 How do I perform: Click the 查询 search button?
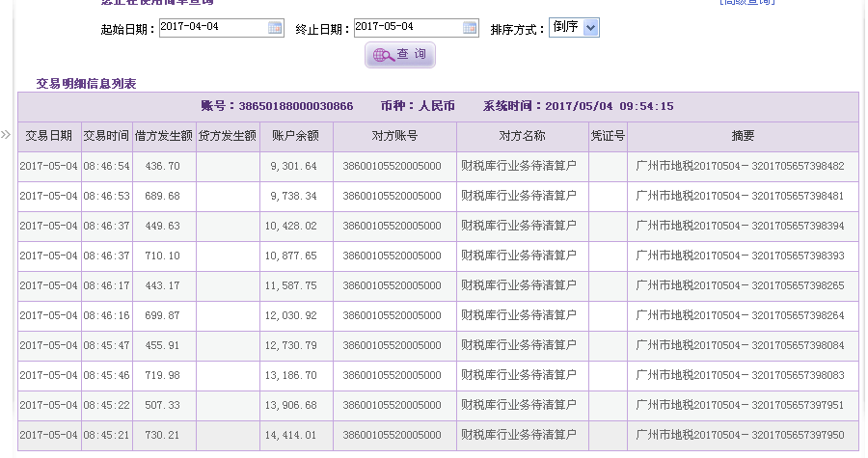tap(400, 55)
